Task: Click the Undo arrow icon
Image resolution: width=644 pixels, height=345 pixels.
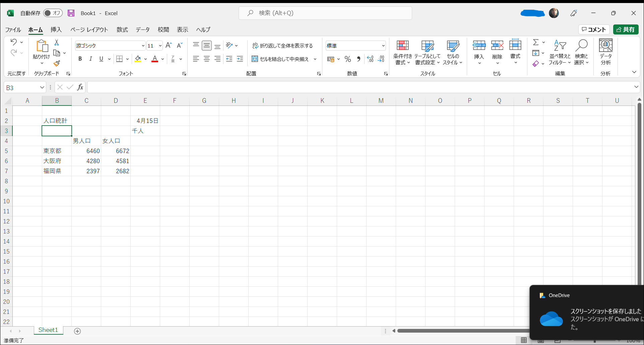Action: coord(14,42)
